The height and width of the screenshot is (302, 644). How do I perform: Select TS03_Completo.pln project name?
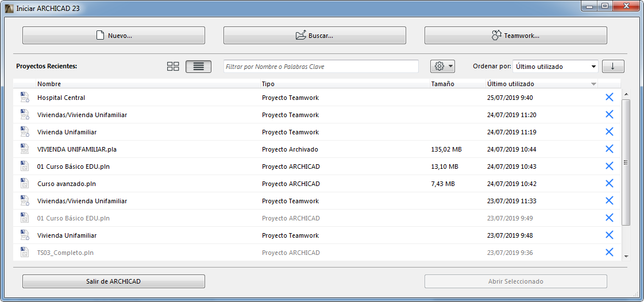65,253
